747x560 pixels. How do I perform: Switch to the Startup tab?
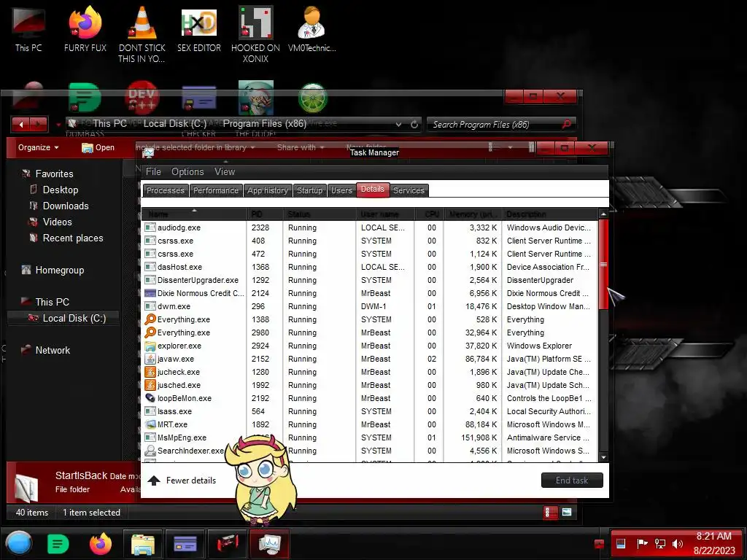pos(309,190)
